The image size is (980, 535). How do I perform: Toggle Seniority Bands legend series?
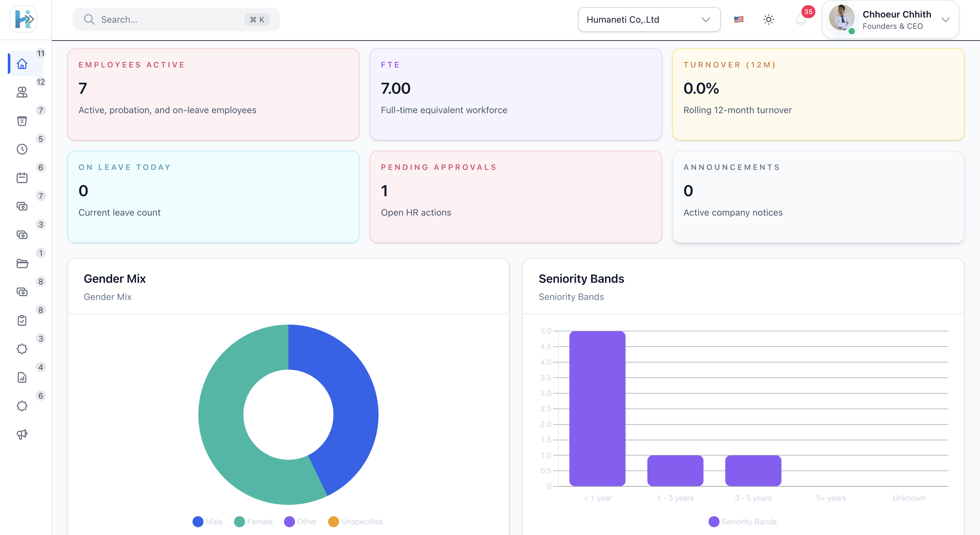[x=742, y=522]
